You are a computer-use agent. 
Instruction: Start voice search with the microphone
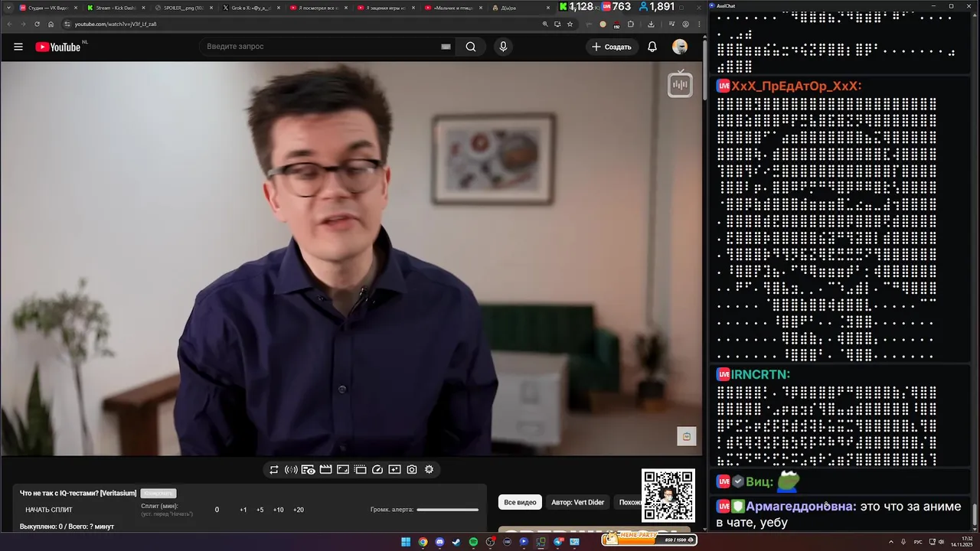[x=503, y=47]
